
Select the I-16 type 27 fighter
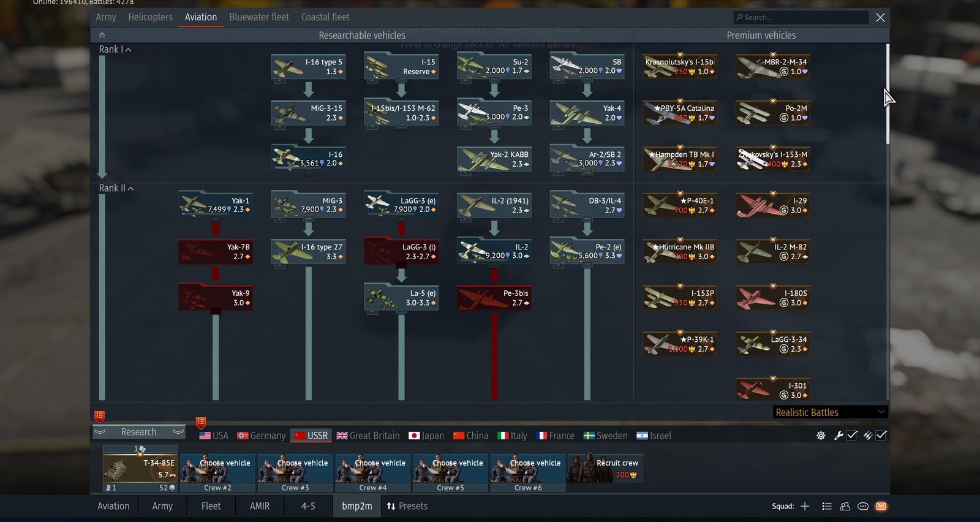(309, 252)
